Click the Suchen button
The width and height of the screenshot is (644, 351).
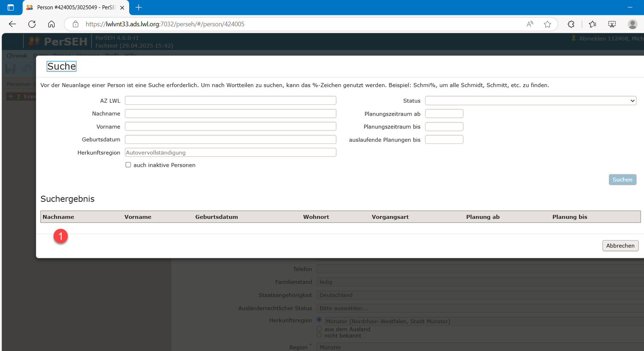tap(622, 180)
